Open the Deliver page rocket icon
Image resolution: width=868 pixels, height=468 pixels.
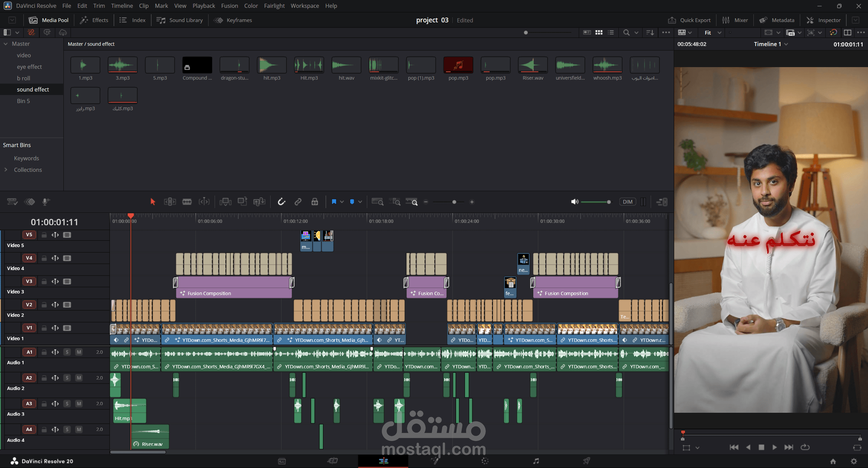(x=587, y=461)
